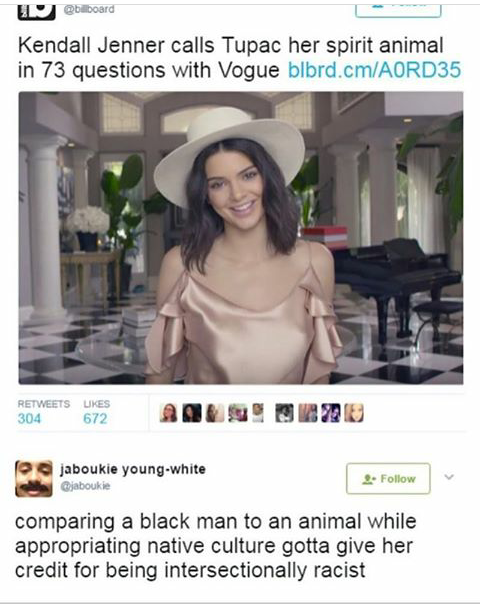The width and height of the screenshot is (480, 604).
Task: View the 304 retweets list
Action: click(x=44, y=412)
